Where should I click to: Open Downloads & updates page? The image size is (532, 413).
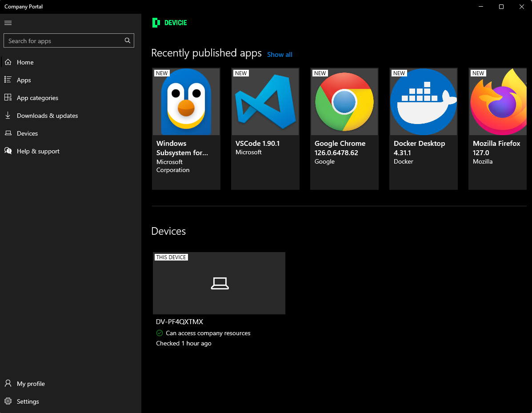71,116
